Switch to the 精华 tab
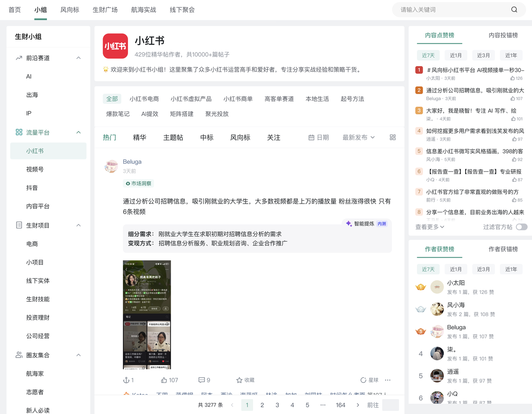The width and height of the screenshot is (532, 414). click(140, 138)
